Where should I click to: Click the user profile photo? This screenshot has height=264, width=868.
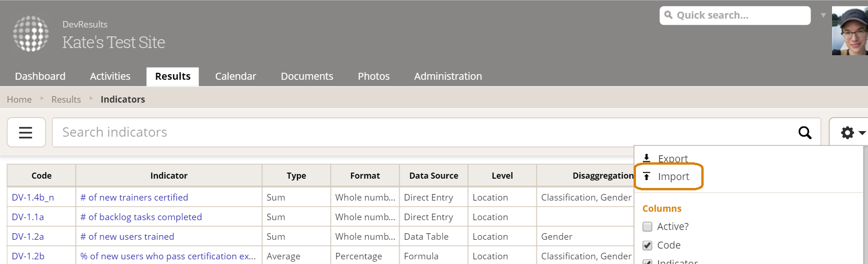(850, 31)
